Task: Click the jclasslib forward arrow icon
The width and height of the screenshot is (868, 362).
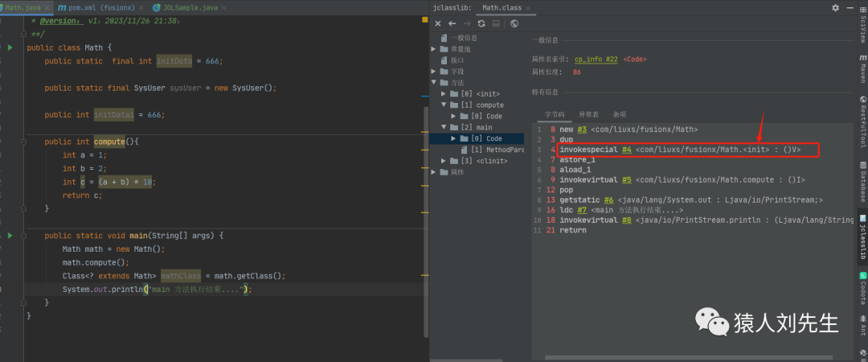Action: point(467,23)
